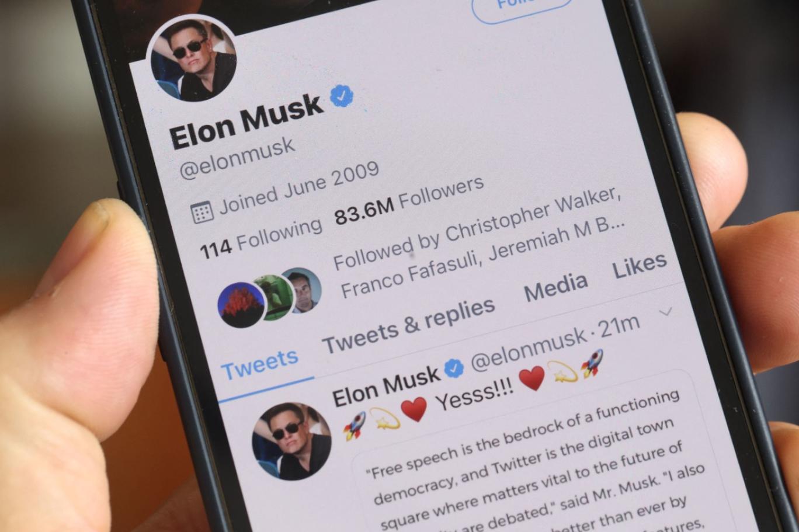
Task: Tap the calendar icon next to Joined June 2009
Action: point(202,212)
